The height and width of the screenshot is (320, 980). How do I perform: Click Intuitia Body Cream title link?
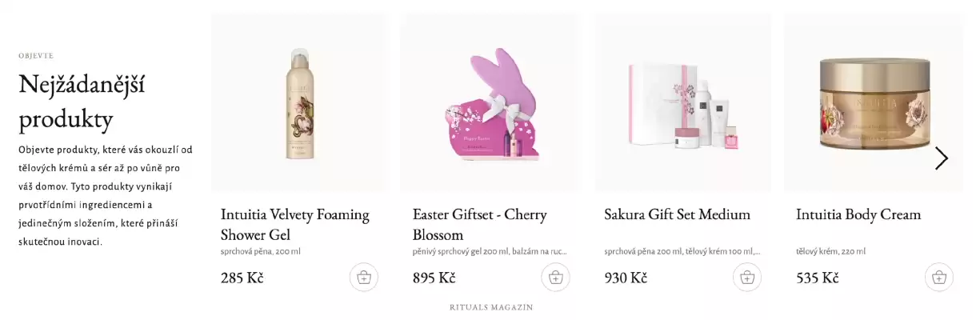[858, 214]
